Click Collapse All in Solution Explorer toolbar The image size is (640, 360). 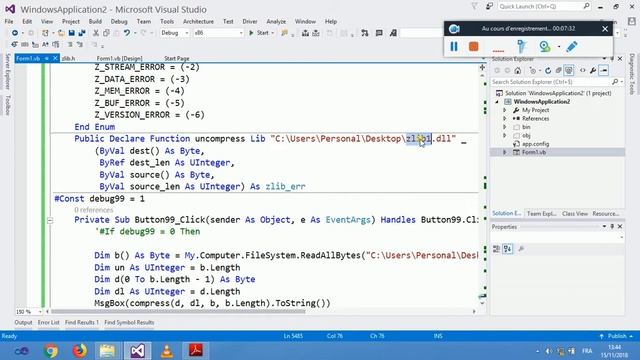point(558,71)
